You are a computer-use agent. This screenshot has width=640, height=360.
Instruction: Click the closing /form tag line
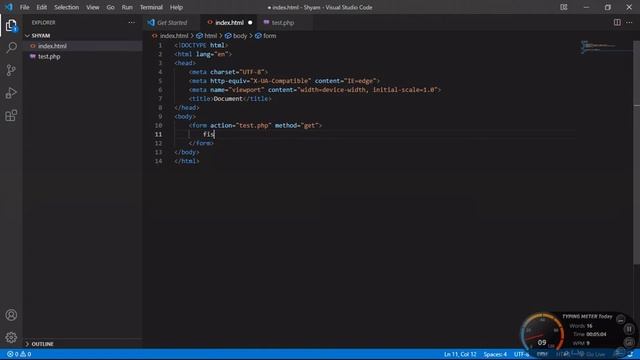[x=201, y=143]
